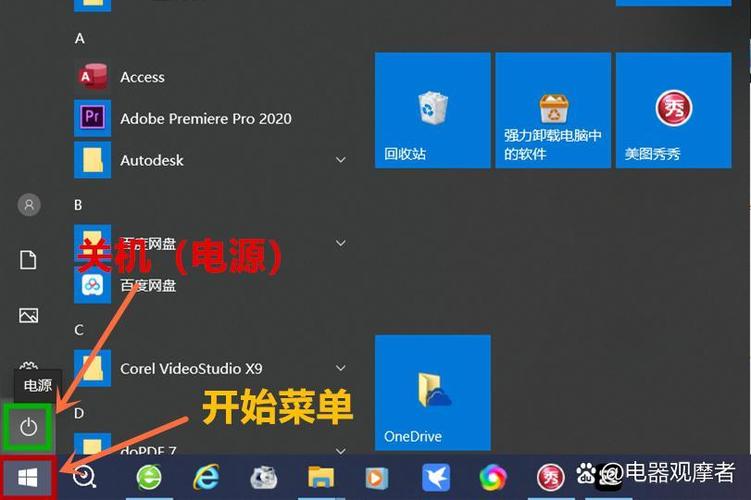Click the letter A group header
Viewport: 751px width, 500px height.
(80, 38)
